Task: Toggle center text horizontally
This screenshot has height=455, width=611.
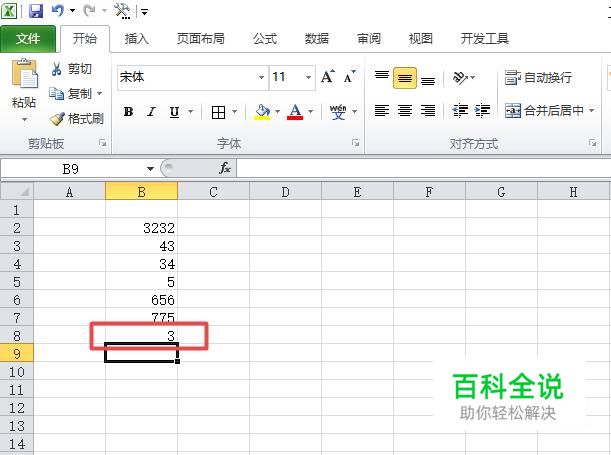Action: click(x=405, y=111)
